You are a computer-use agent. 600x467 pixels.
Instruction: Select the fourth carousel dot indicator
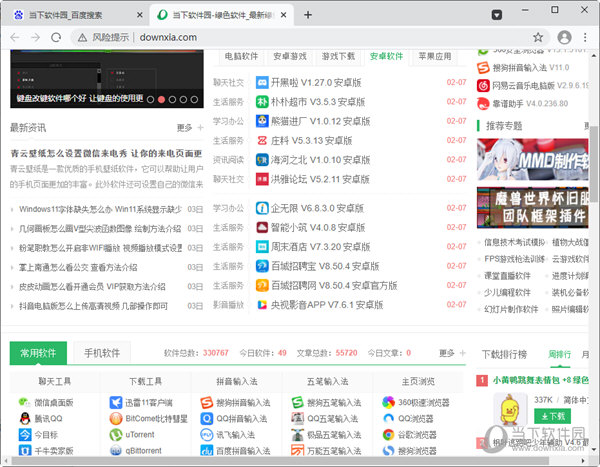click(x=183, y=100)
